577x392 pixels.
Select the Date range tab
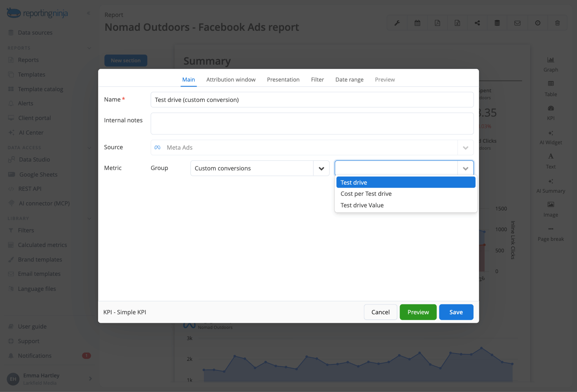coord(349,80)
